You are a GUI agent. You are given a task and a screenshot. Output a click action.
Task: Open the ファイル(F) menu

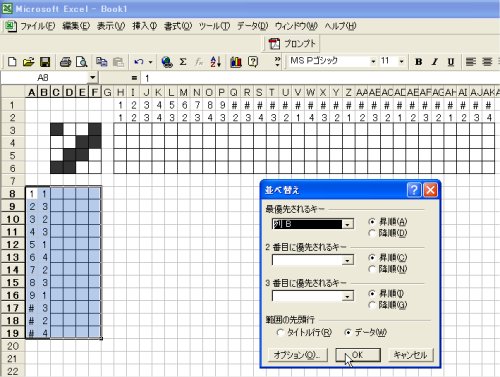38,26
